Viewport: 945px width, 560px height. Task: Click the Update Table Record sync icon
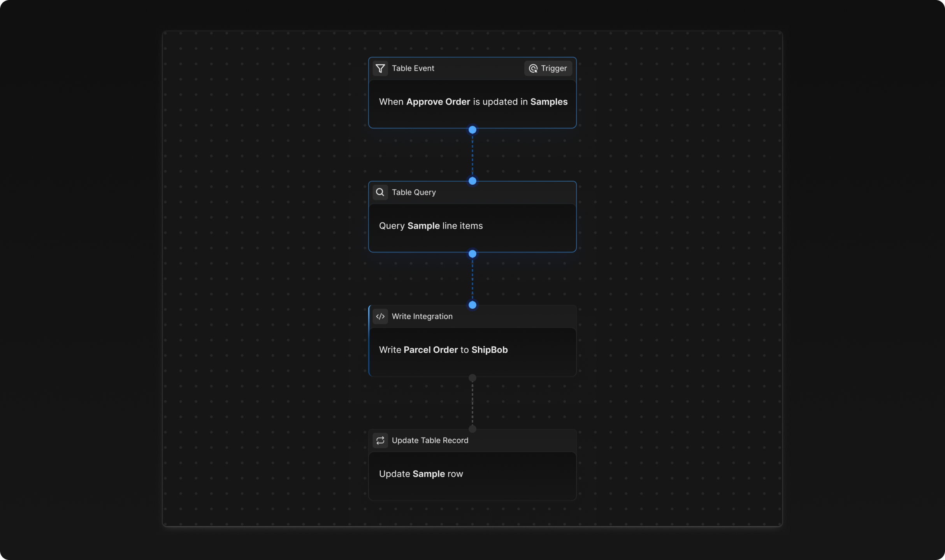coord(380,440)
